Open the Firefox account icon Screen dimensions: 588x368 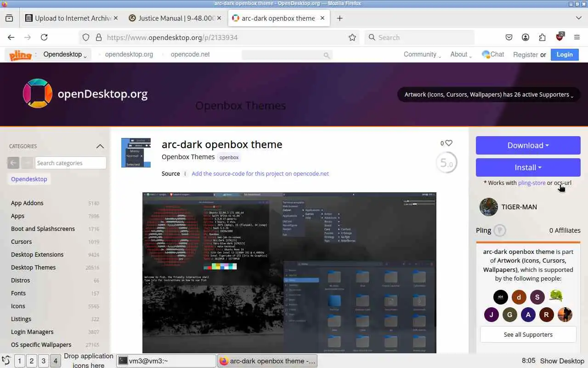click(x=526, y=37)
